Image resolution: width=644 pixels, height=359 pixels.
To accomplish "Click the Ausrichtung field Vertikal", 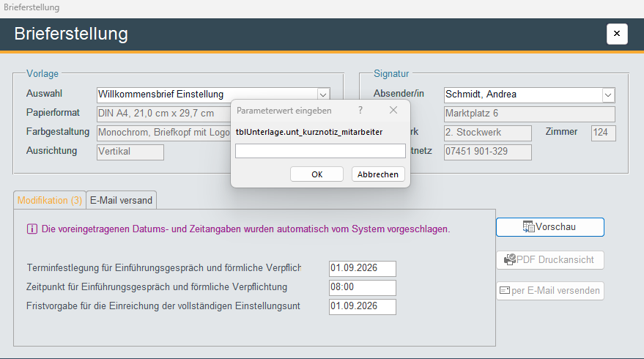I will pos(130,152).
